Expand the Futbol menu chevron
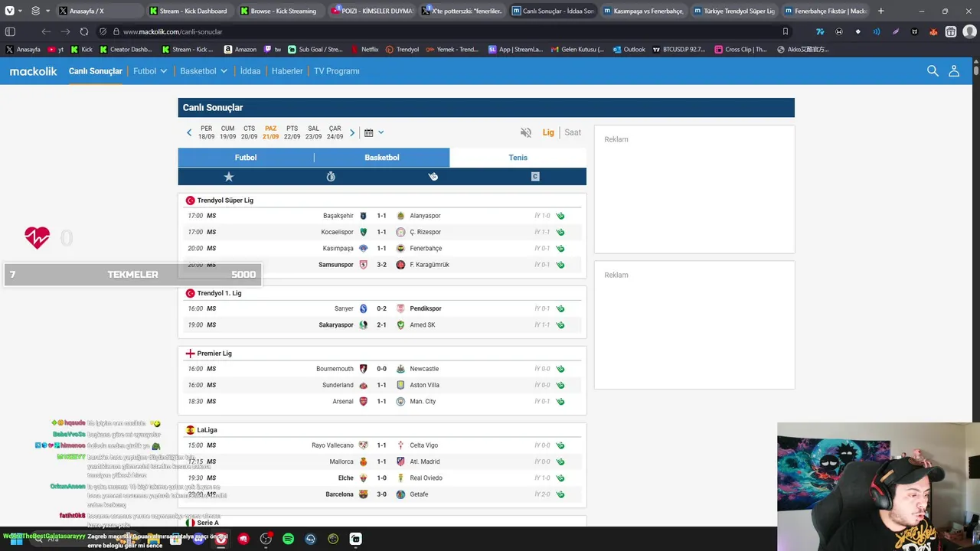The width and height of the screenshot is (980, 551). (x=163, y=71)
